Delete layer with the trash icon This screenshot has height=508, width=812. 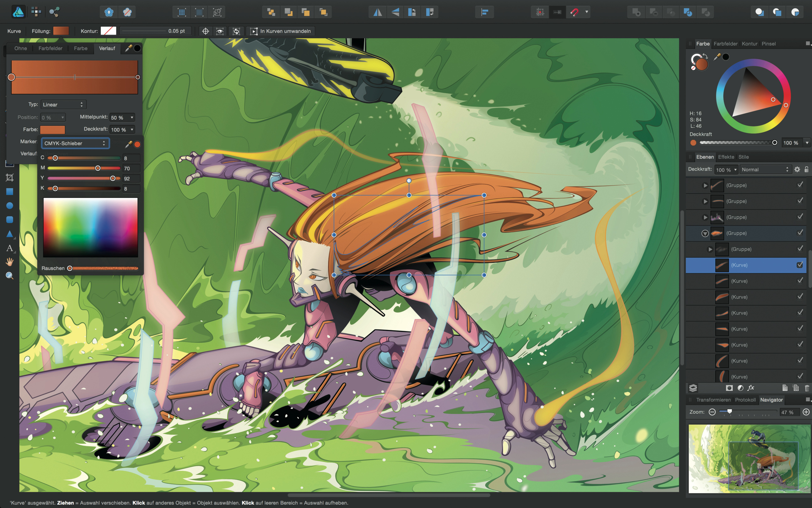[x=807, y=388]
